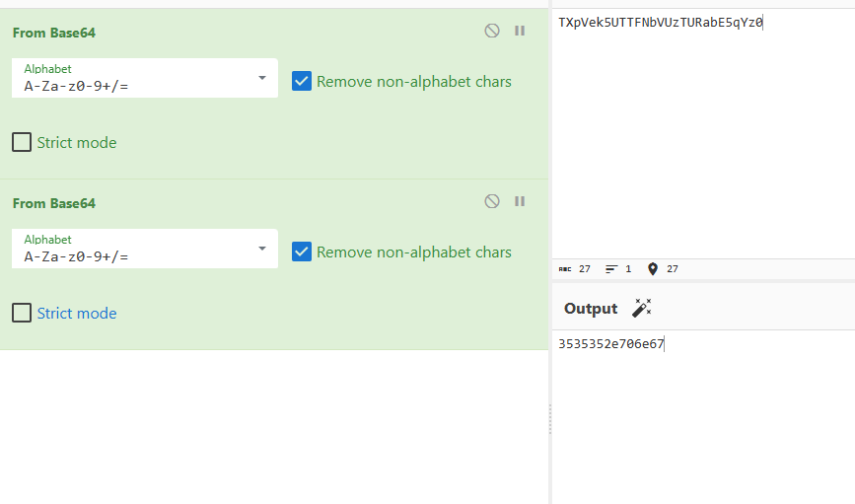Click the output text 3535352e706e67

[610, 344]
